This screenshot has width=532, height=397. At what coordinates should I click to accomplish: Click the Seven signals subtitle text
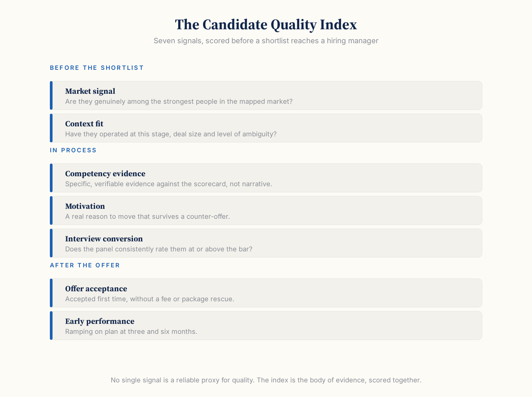click(266, 41)
